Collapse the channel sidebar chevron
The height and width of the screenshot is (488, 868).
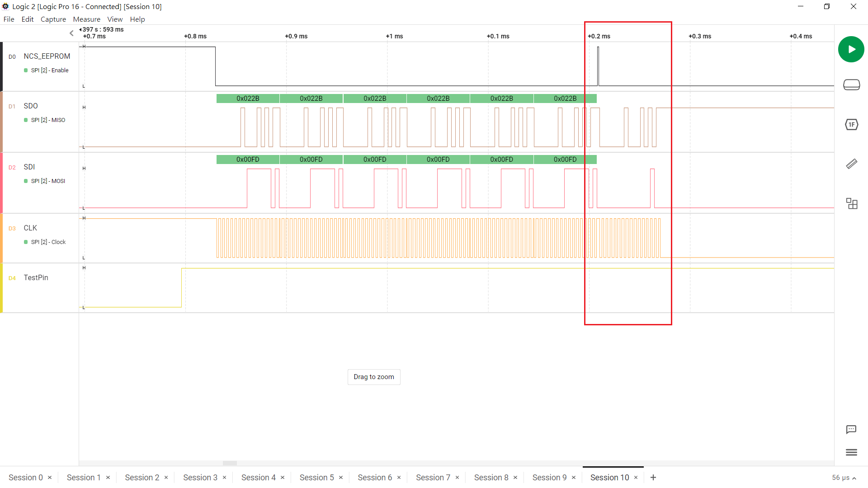71,33
